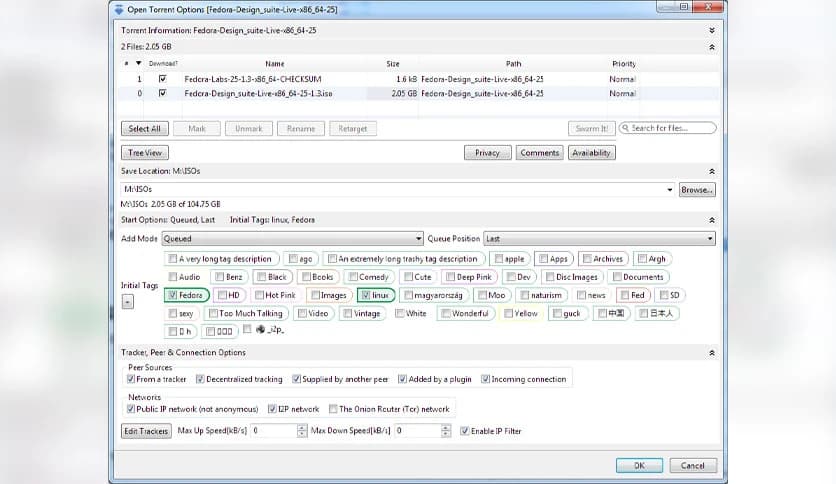The height and width of the screenshot is (484, 836).
Task: Uncheck the linux tag
Action: [x=366, y=295]
